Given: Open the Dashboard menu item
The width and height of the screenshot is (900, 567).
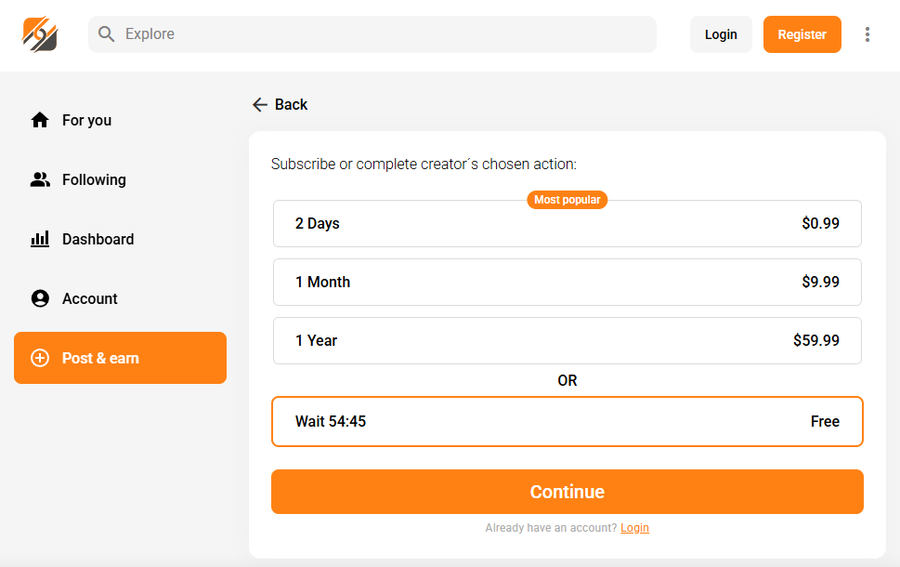Looking at the screenshot, I should [x=97, y=239].
